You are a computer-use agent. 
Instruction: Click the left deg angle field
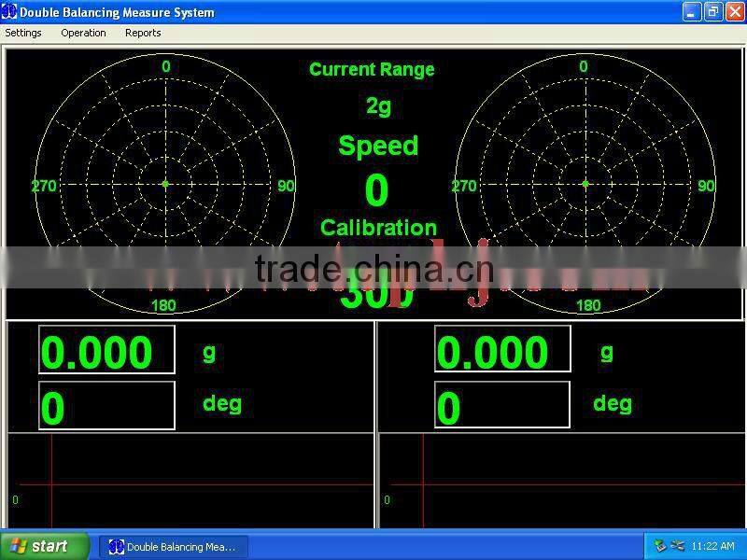106,405
